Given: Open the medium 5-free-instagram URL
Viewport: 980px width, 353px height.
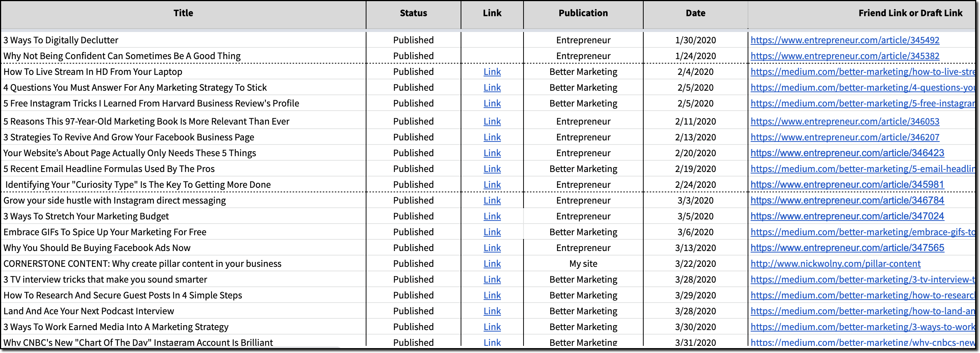Looking at the screenshot, I should (x=863, y=103).
